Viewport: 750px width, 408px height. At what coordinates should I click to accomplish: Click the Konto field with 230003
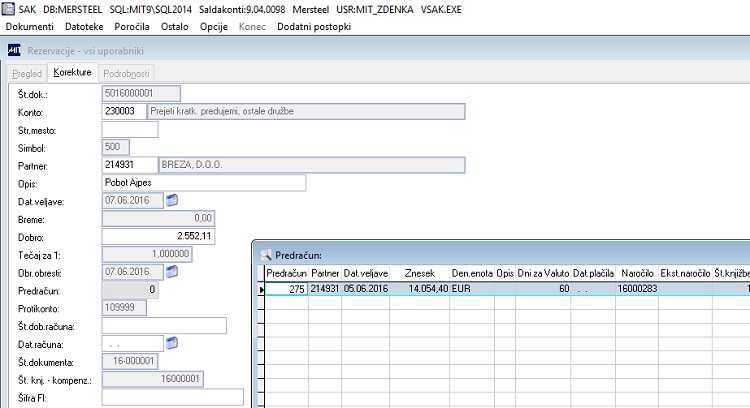(124, 111)
